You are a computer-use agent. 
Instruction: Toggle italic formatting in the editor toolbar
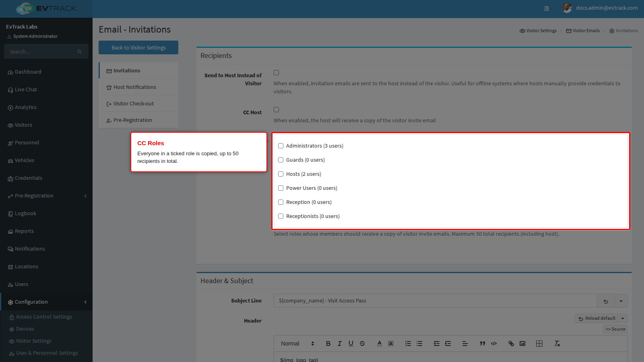coord(339,343)
